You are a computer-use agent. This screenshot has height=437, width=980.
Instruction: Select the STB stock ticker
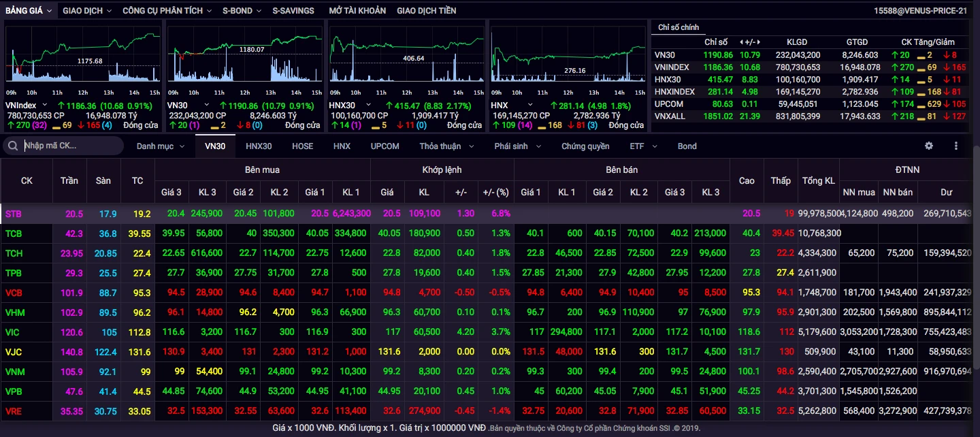14,214
